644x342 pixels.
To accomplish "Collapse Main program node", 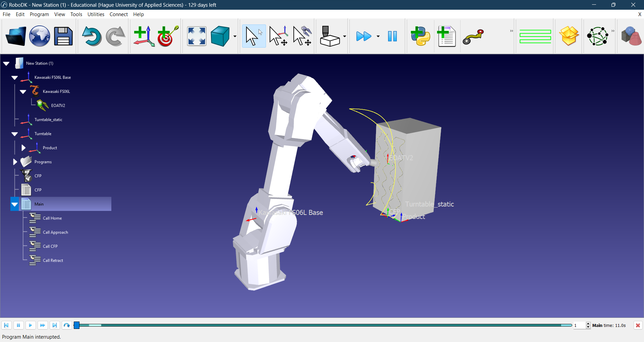I will pos(15,204).
